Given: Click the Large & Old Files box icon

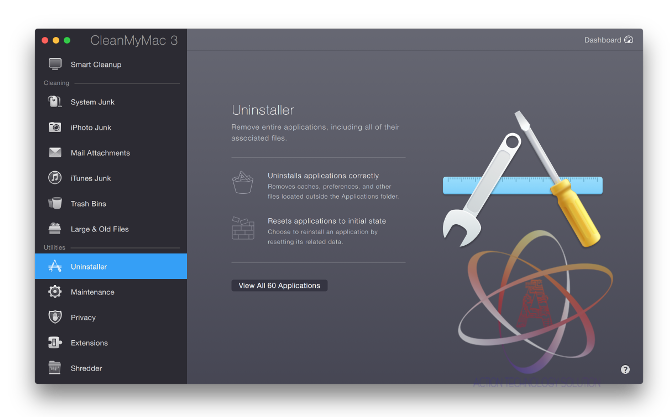Looking at the screenshot, I should coord(55,229).
